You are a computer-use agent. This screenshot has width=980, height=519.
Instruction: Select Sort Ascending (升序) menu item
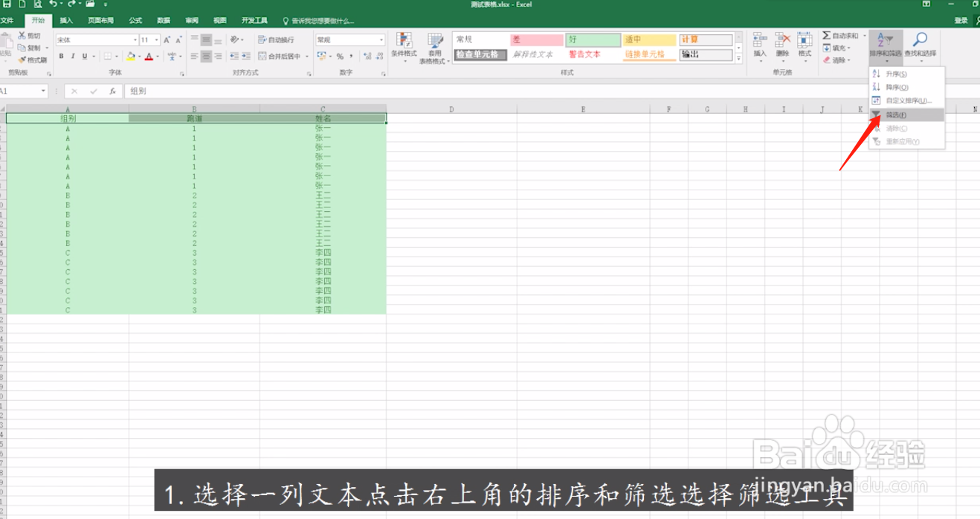(907, 74)
